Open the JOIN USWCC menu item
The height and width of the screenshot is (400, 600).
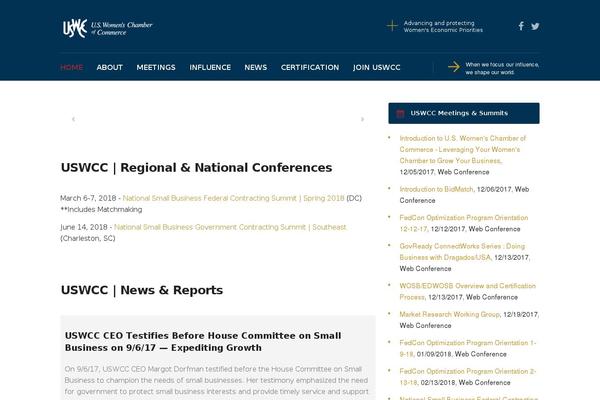(377, 67)
